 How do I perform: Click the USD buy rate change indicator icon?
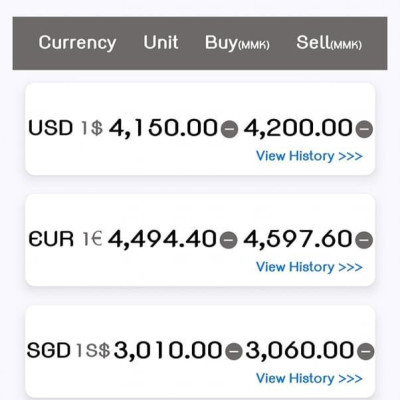230,129
